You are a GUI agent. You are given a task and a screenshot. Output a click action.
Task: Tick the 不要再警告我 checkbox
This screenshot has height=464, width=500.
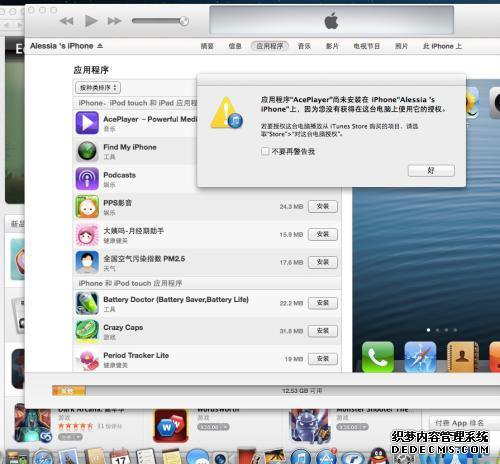265,151
